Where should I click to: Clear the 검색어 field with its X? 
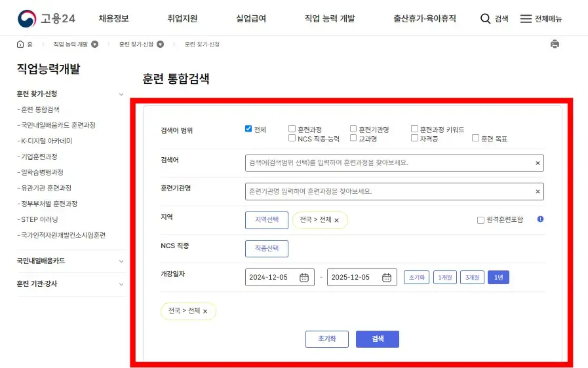point(538,163)
